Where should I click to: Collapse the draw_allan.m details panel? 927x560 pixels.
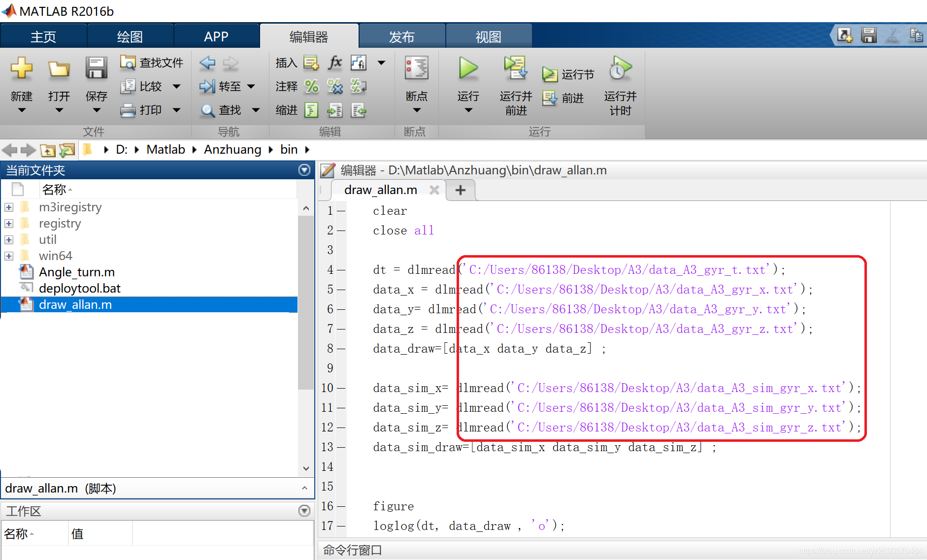(x=305, y=488)
